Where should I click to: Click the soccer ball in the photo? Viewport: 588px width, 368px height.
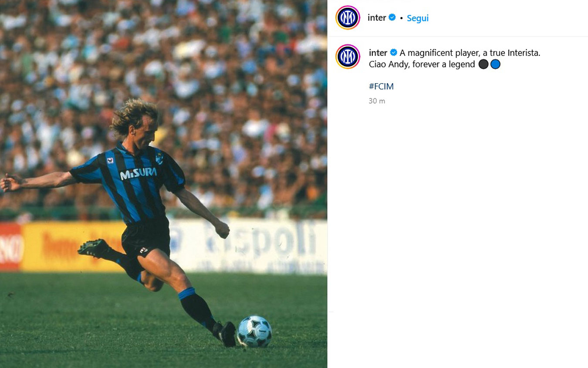(x=255, y=331)
